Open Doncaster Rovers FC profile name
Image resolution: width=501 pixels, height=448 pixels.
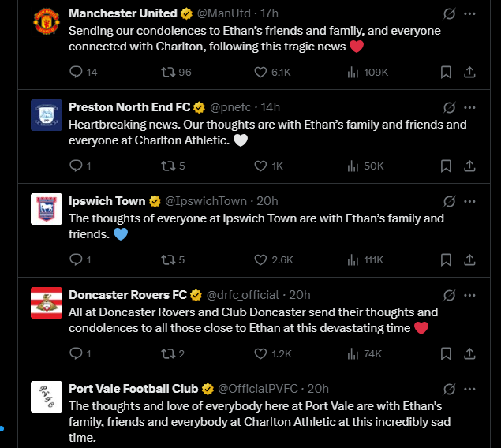tap(128, 295)
